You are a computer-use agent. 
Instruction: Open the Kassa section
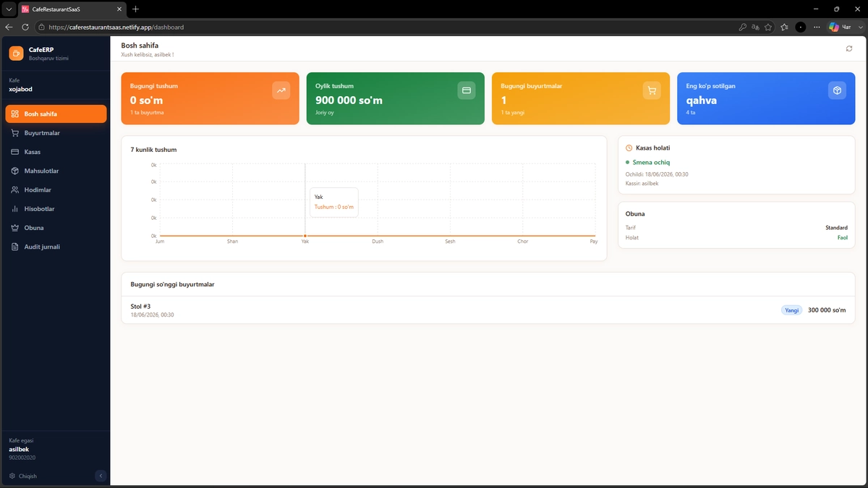56,152
